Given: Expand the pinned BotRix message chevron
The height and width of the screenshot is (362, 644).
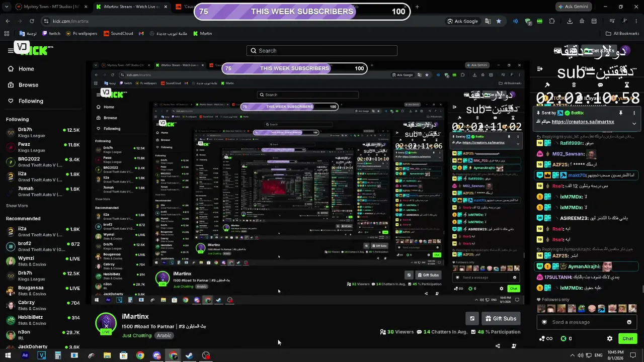Looking at the screenshot, I should click(x=634, y=123).
